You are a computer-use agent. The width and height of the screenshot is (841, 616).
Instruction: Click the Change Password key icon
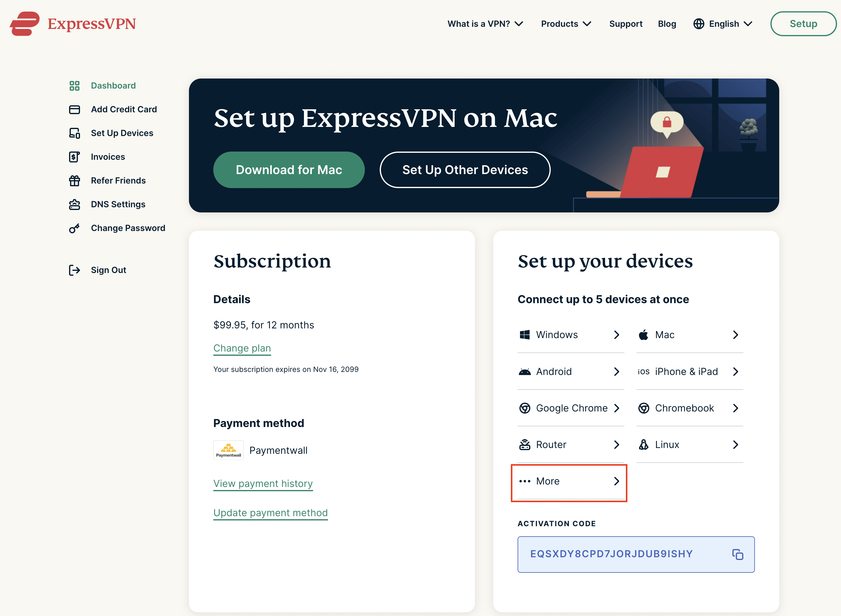[75, 228]
